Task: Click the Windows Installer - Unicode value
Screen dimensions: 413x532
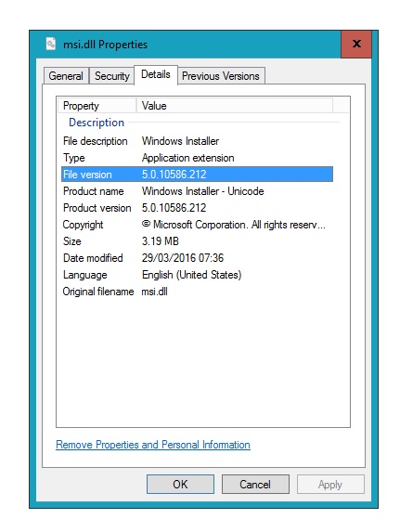Action: pyautogui.click(x=202, y=191)
